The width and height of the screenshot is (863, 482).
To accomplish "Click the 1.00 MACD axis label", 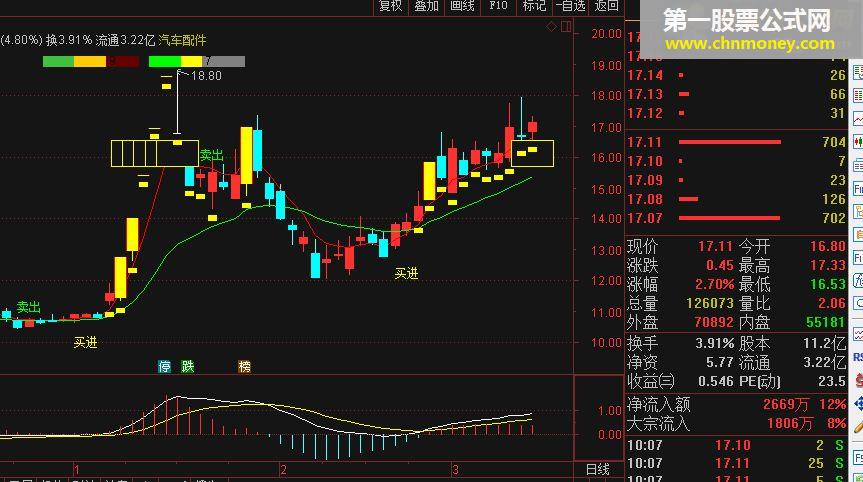I will pyautogui.click(x=610, y=410).
